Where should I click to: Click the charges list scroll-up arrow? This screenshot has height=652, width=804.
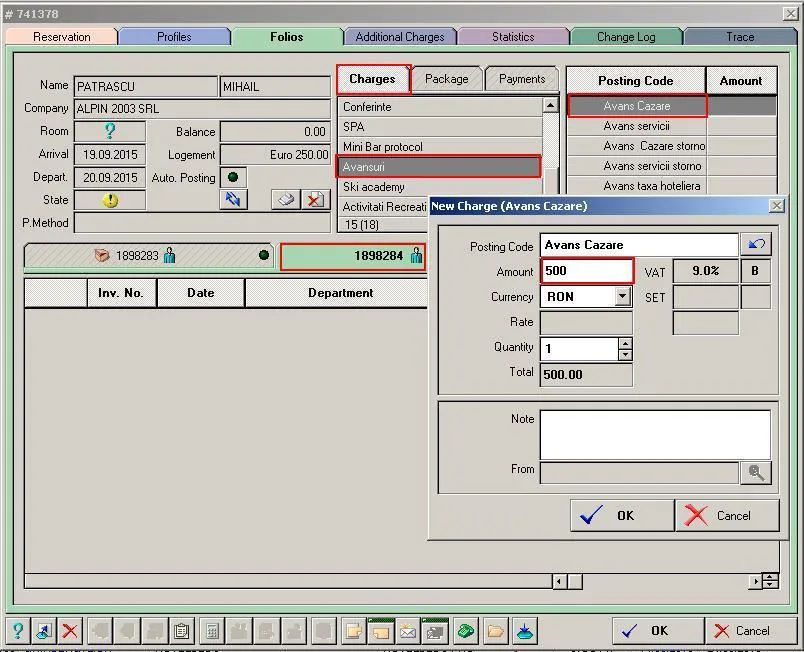pyautogui.click(x=550, y=105)
